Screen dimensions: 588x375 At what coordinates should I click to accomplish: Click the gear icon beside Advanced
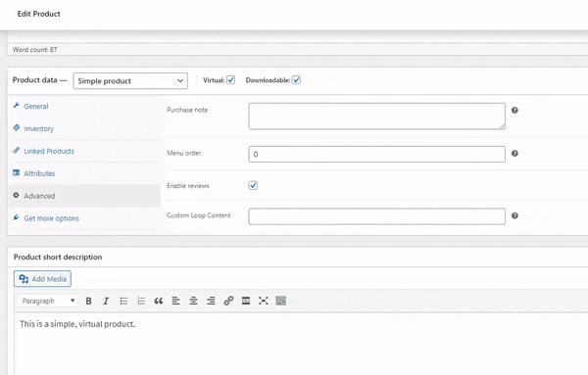click(x=16, y=195)
